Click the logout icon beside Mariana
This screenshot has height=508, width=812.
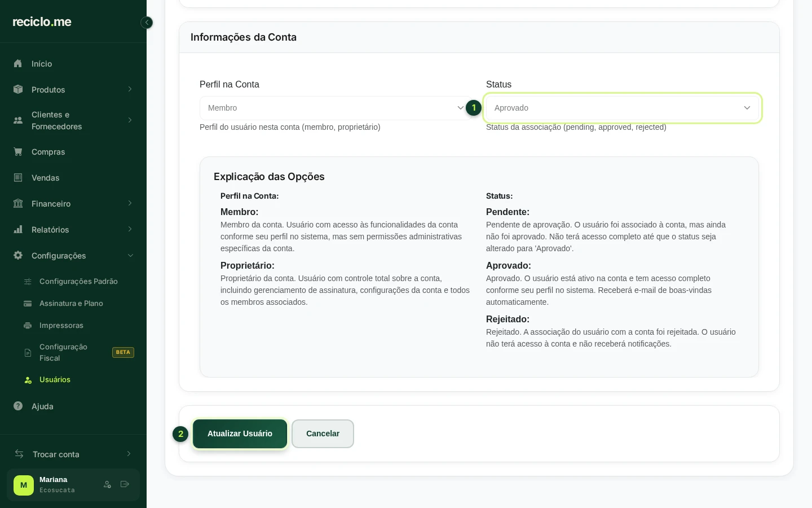tap(125, 484)
